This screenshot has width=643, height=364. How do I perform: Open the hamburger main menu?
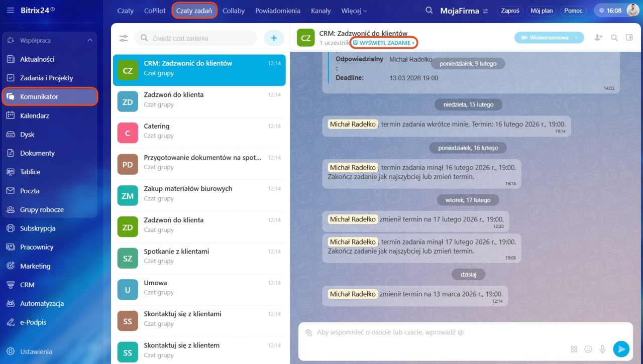pos(11,10)
